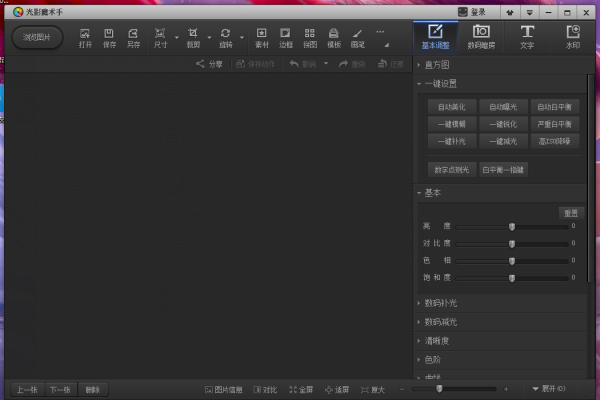The image size is (600, 400).
Task: Click the 保存 (Save) toolbar icon
Action: tap(109, 37)
